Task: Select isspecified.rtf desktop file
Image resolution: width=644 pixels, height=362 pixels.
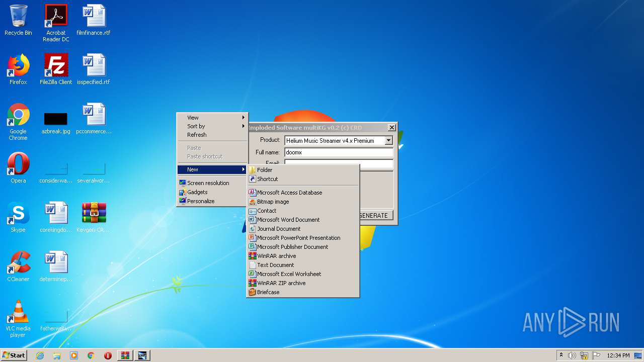Action: (x=94, y=69)
